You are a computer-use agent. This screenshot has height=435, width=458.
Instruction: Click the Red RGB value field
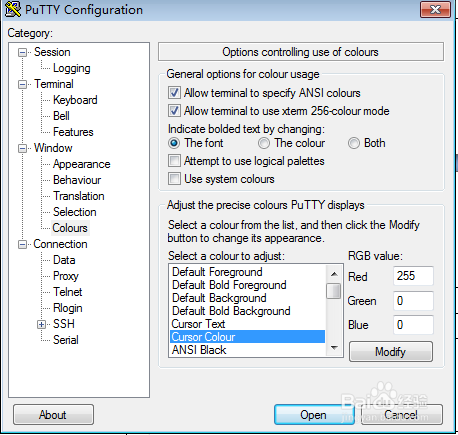click(x=413, y=276)
